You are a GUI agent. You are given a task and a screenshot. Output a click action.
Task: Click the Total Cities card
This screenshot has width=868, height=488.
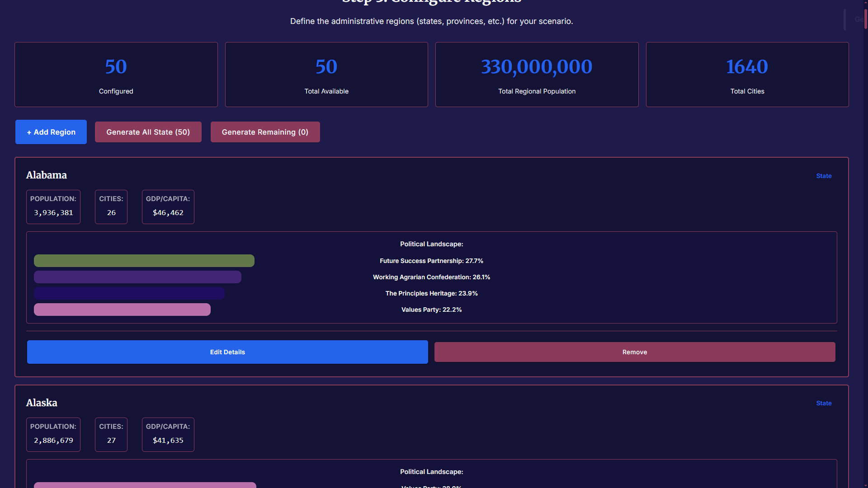(747, 75)
